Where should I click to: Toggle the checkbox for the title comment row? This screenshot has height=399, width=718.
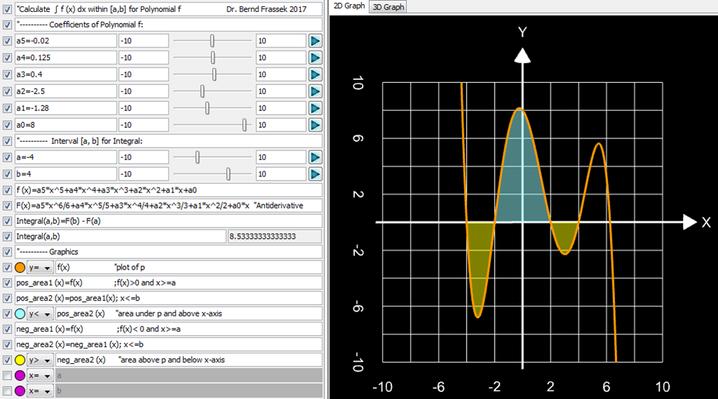[7, 9]
